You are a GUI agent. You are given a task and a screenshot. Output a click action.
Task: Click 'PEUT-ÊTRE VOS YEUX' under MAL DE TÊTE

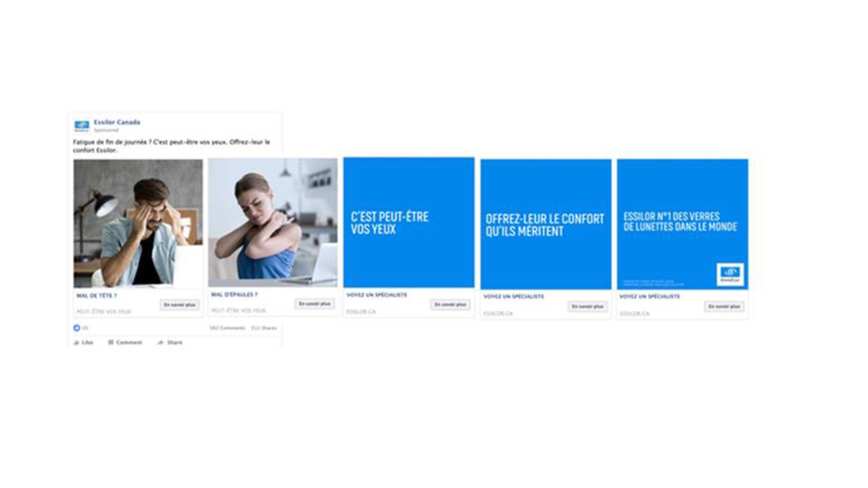[104, 312]
